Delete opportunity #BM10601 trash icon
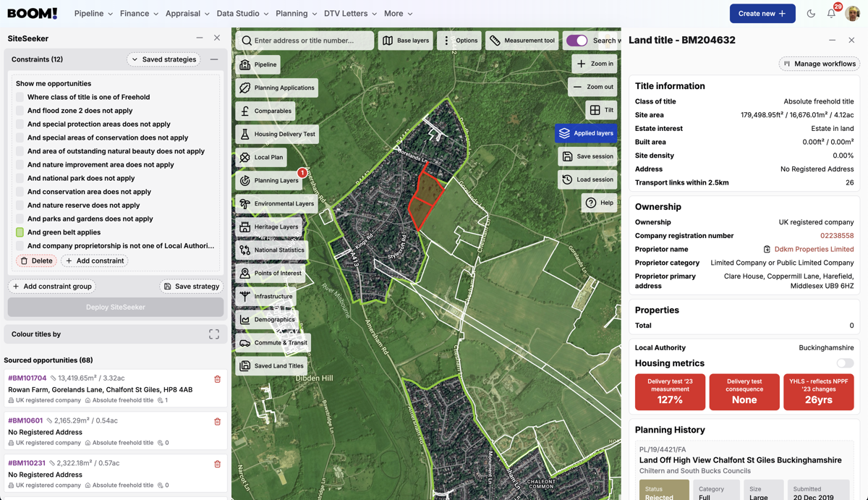This screenshot has height=500, width=868. [x=217, y=421]
